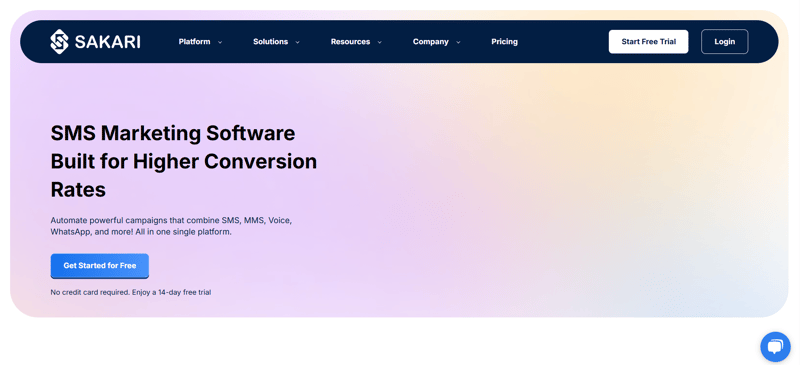
Task: Go to the Pricing page
Action: point(505,42)
